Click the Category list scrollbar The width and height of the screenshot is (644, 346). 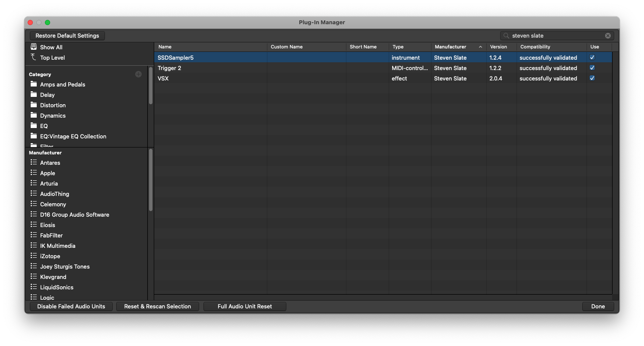point(151,85)
